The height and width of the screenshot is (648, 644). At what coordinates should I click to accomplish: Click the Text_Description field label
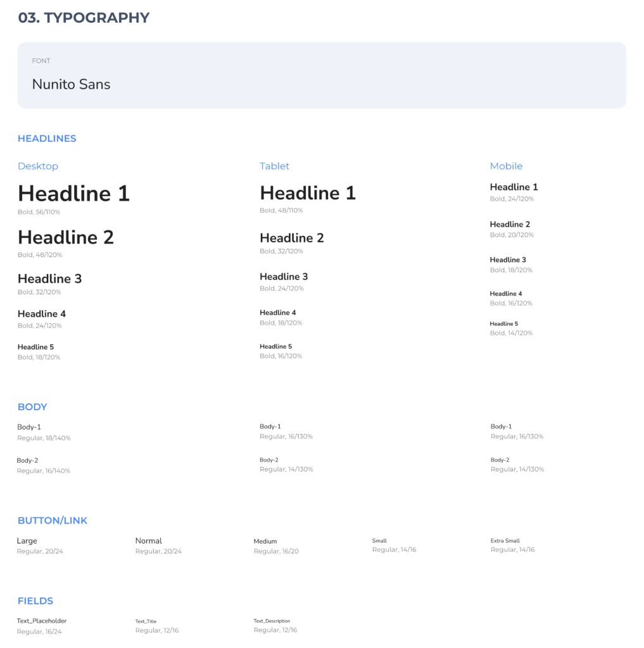(x=272, y=621)
